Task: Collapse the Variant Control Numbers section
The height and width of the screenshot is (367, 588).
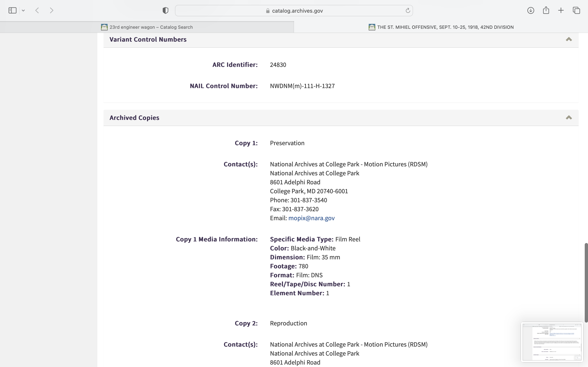Action: click(569, 39)
